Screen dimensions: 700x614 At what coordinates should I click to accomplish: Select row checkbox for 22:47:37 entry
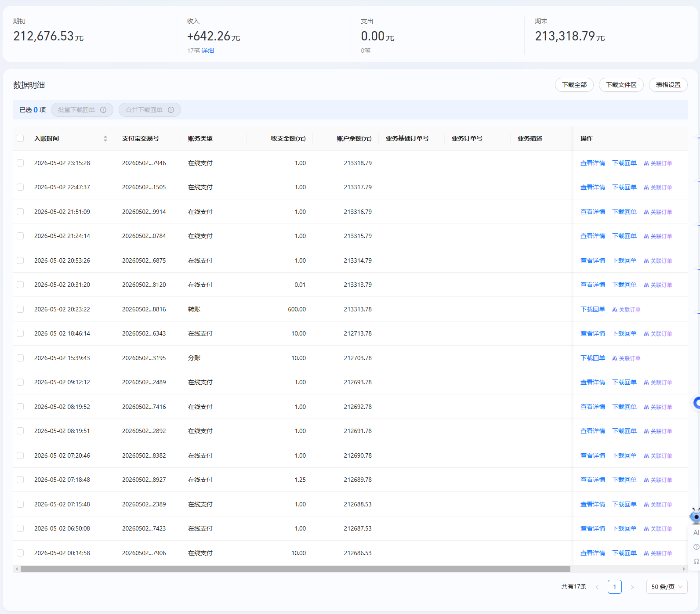click(x=20, y=187)
